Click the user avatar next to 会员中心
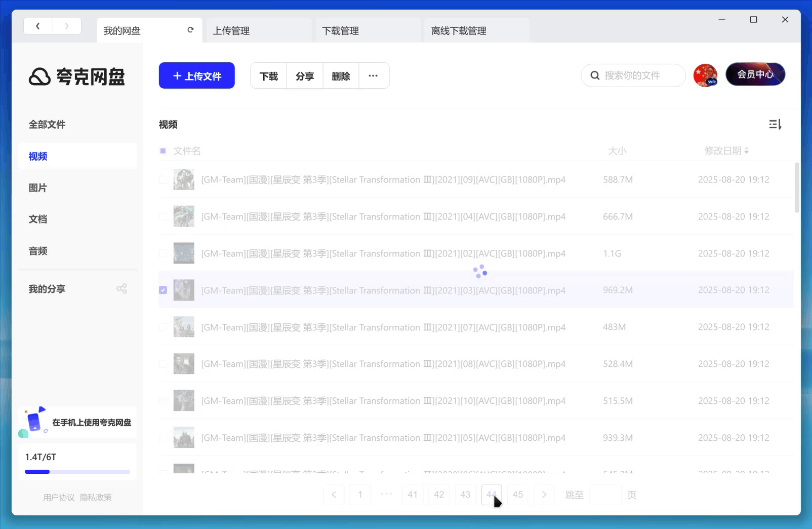This screenshot has height=529, width=812. (x=705, y=75)
